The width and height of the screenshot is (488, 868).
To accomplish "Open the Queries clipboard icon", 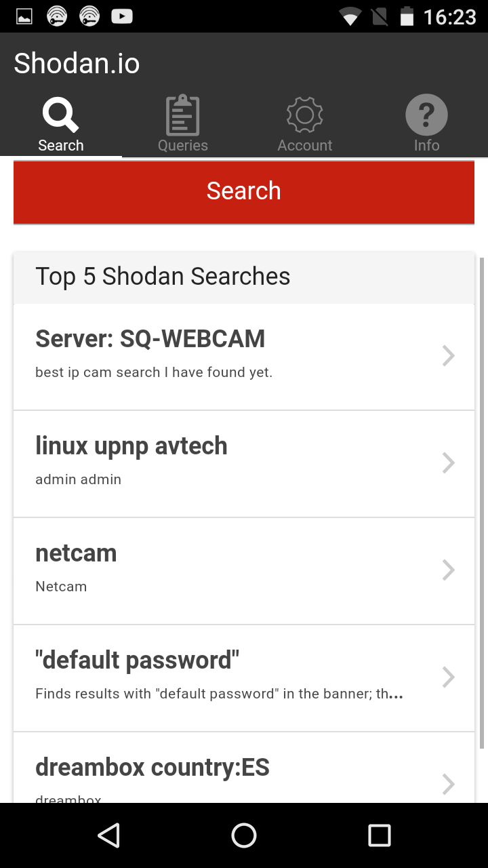I will [182, 115].
